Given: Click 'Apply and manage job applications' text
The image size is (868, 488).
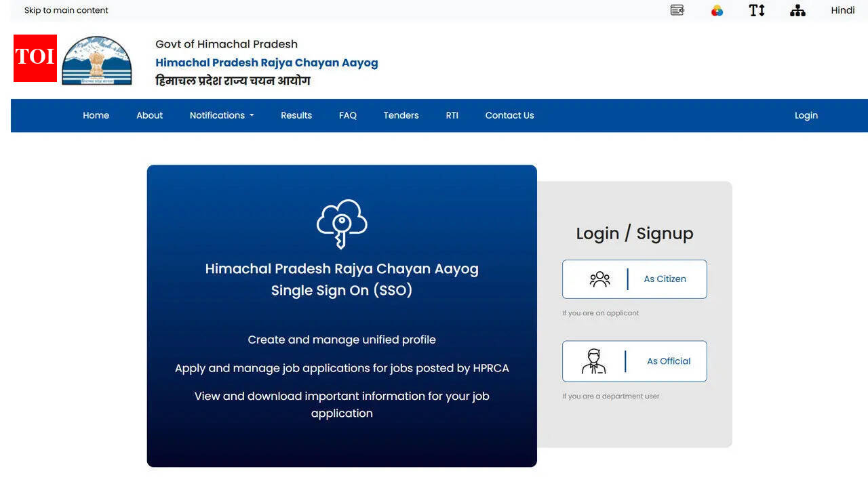Looking at the screenshot, I should pos(342,368).
